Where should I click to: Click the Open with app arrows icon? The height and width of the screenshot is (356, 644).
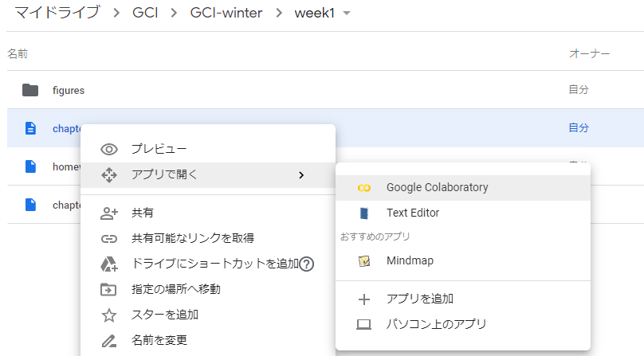109,175
